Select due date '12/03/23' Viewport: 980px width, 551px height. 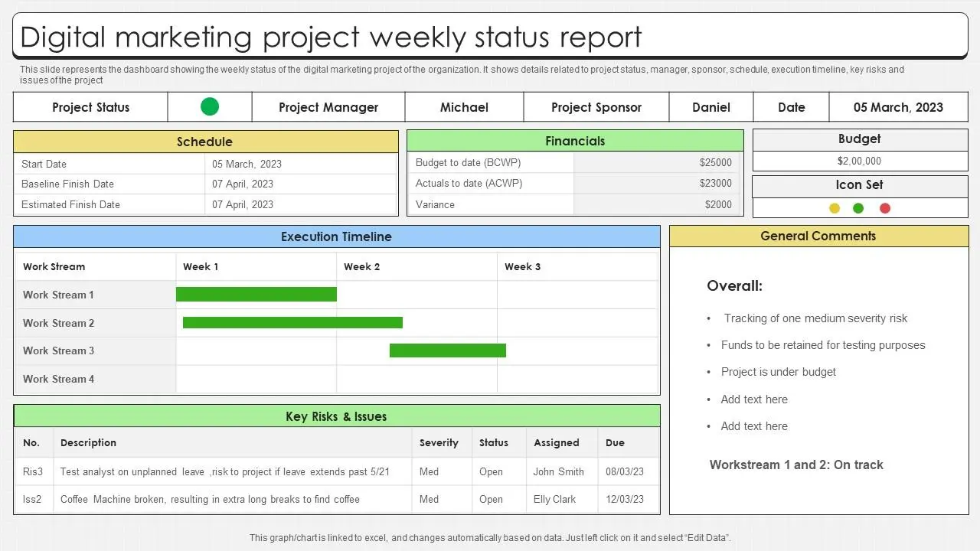(x=625, y=499)
